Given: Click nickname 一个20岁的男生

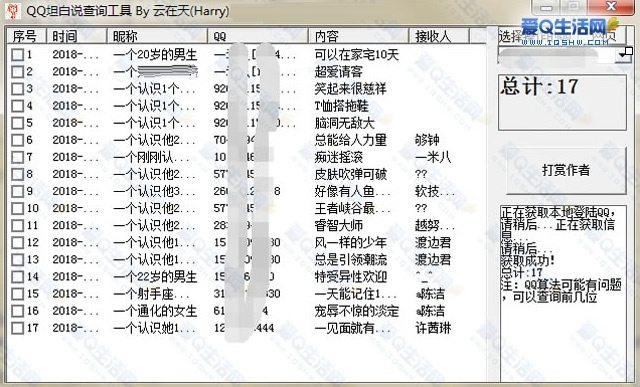Looking at the screenshot, I should point(155,55).
